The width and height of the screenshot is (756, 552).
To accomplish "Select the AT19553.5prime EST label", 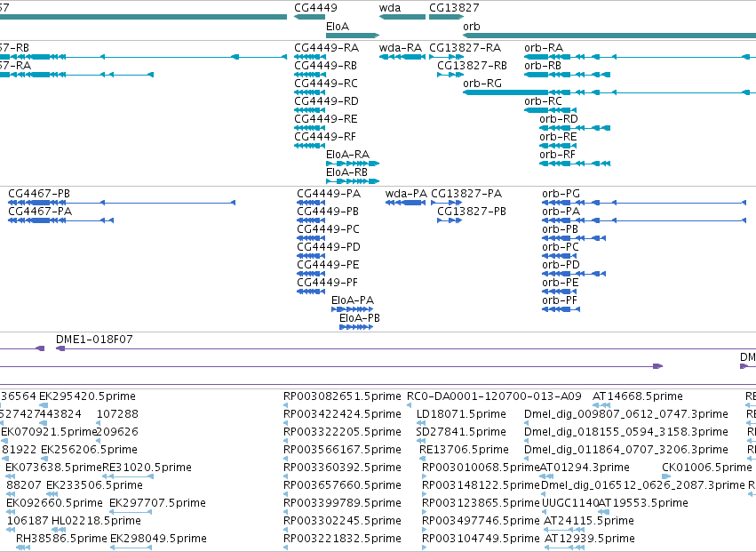I will [643, 504].
